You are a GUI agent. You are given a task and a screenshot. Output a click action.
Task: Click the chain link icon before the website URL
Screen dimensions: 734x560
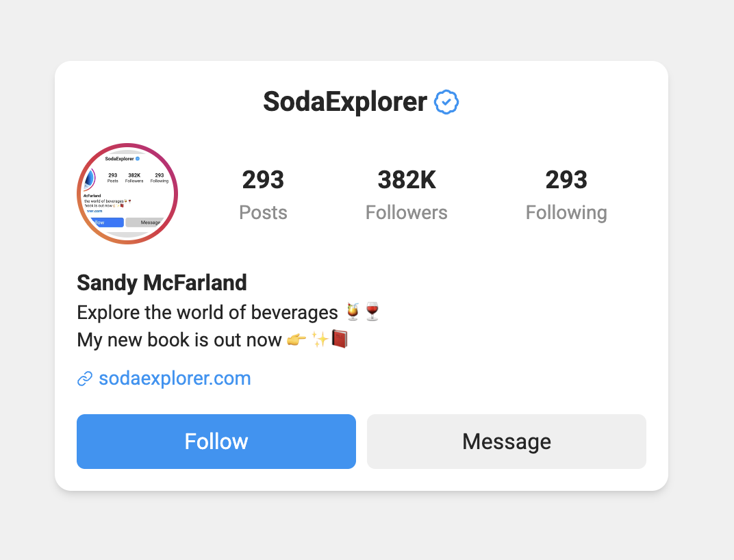point(84,378)
